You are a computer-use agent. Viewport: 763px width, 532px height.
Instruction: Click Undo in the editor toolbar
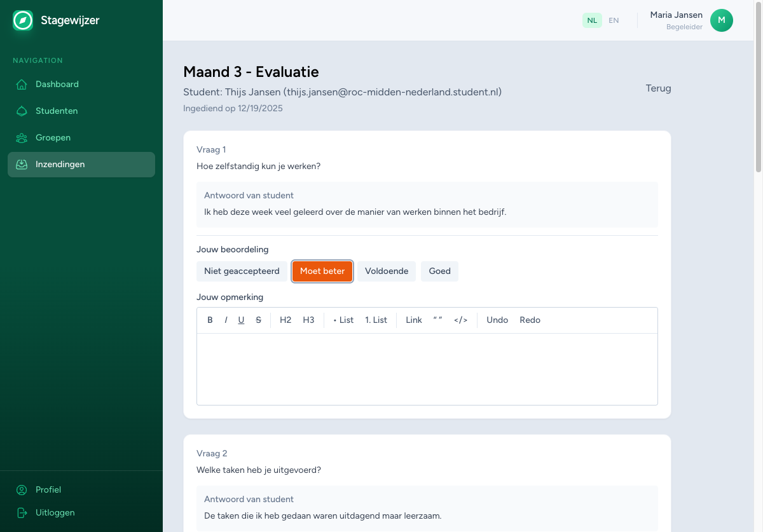coord(497,320)
